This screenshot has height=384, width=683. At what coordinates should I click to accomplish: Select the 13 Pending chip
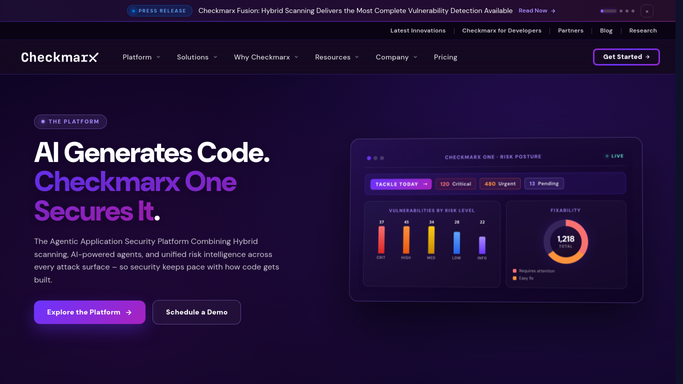tap(544, 184)
